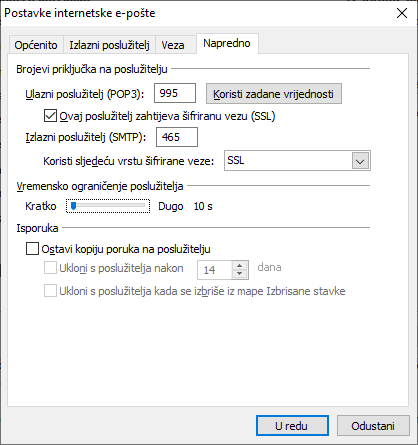Screen dimensions: 418x445
Task: Untick the SSL encrypted connection checkbox
Action: click(x=50, y=116)
